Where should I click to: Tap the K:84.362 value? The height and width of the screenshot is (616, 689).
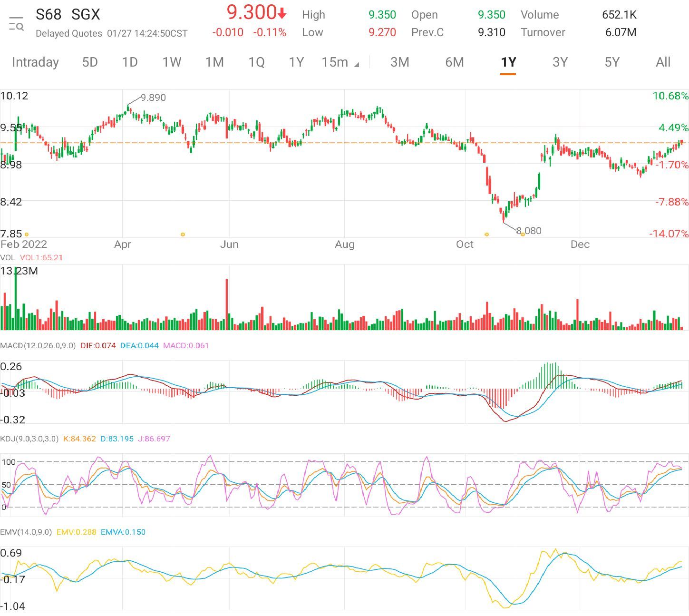[x=79, y=439]
